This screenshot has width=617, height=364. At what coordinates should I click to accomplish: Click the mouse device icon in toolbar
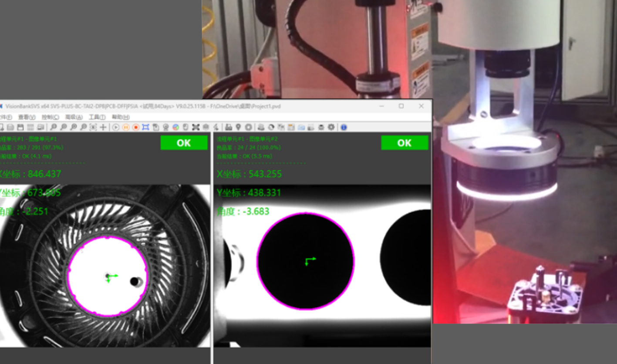[185, 127]
